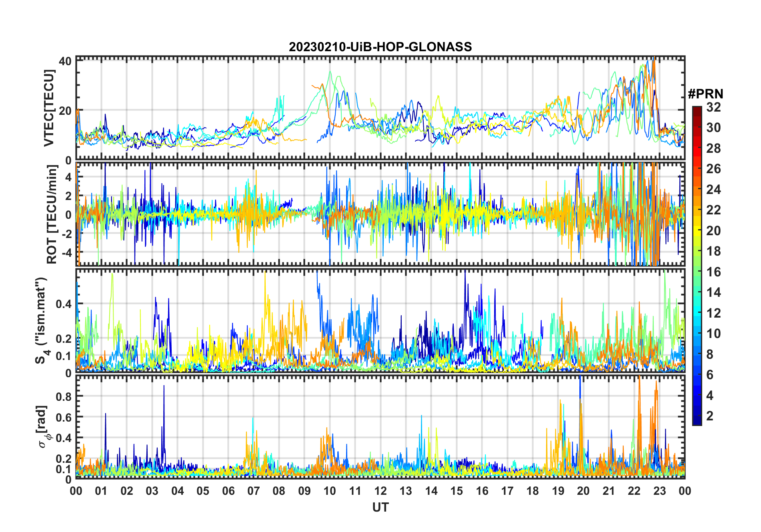Click sigma phi axis tick label 0.6
The width and height of the screenshot is (761, 532).
[64, 417]
